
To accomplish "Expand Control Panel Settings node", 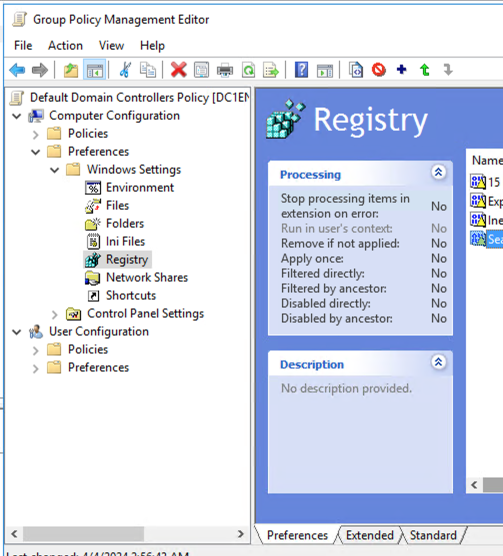I will [54, 314].
